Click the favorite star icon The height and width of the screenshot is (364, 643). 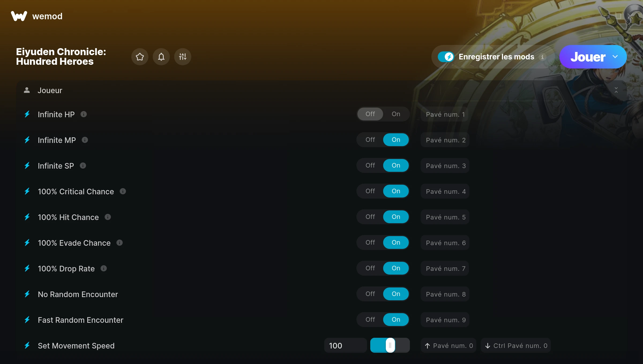click(140, 57)
